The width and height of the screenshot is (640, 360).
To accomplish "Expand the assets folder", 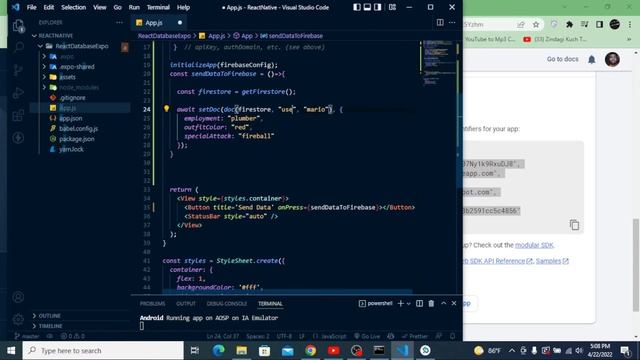I will point(44,77).
